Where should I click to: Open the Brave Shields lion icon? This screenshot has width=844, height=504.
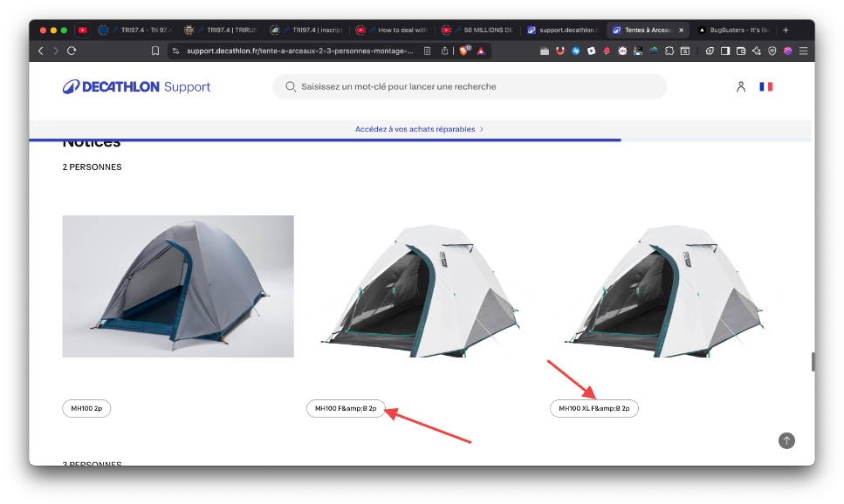click(x=463, y=51)
